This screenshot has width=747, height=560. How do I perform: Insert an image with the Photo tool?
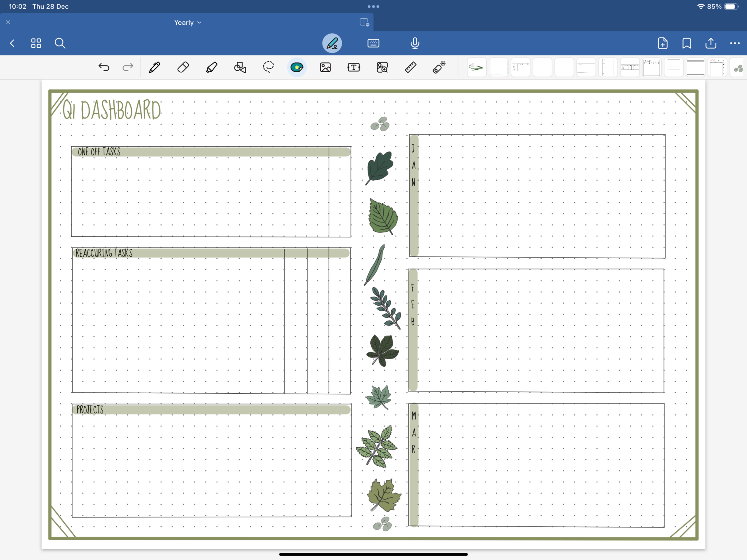325,67
